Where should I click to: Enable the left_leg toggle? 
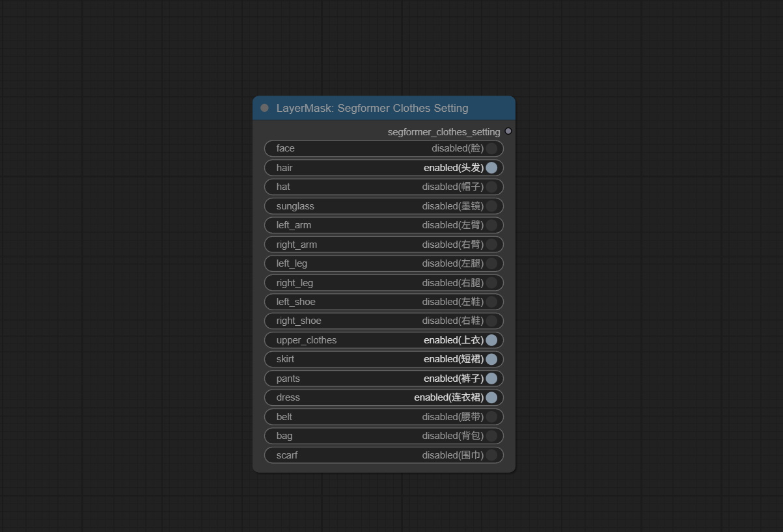click(491, 263)
